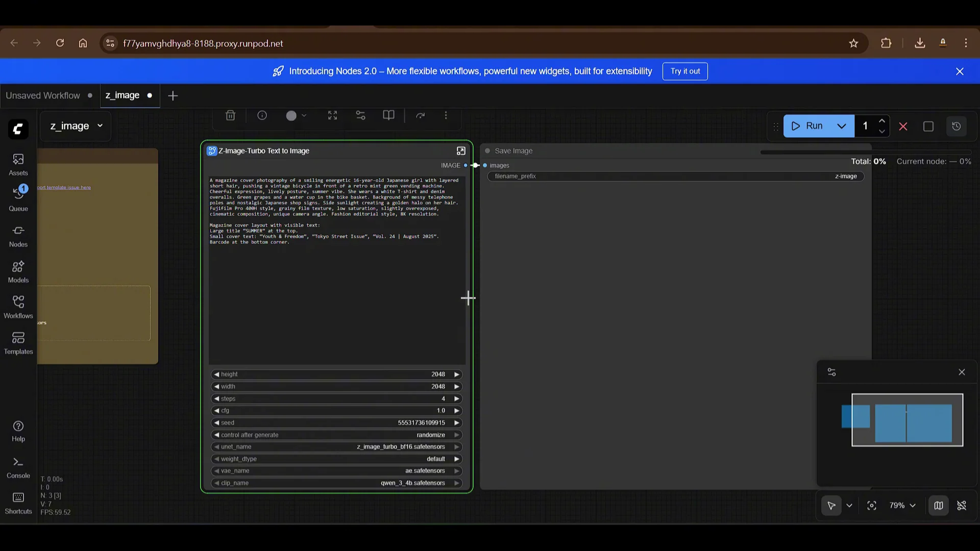Click the Try it out button
This screenshot has width=980, height=551.
685,71
